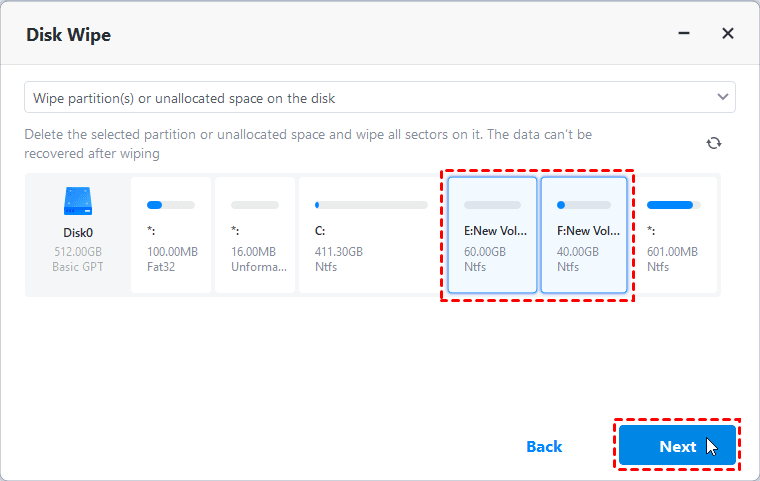The height and width of the screenshot is (481, 760).
Task: Click the Next button
Action: coord(677,446)
